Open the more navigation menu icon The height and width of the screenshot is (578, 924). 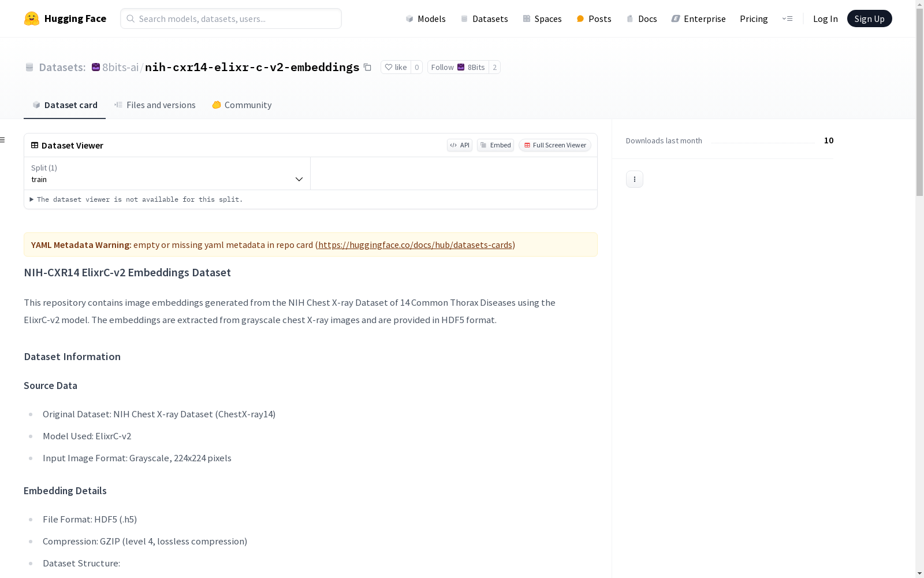point(787,18)
